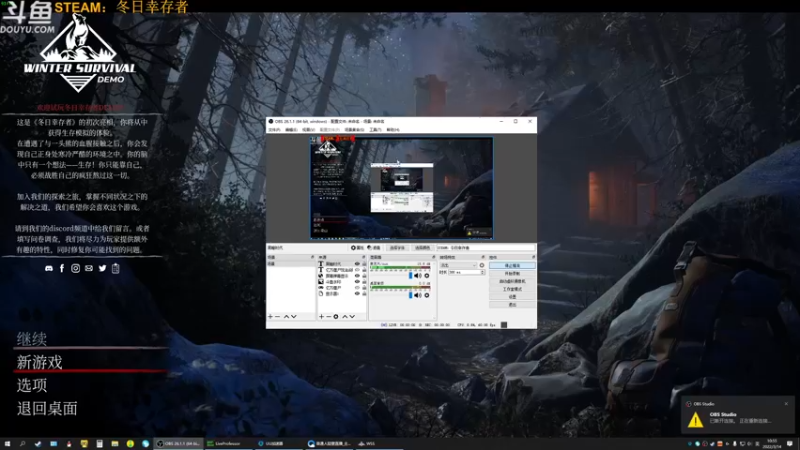This screenshot has height=450, width=800.
Task: Dismiss the OBS Studio notification toast
Action: [x=786, y=404]
